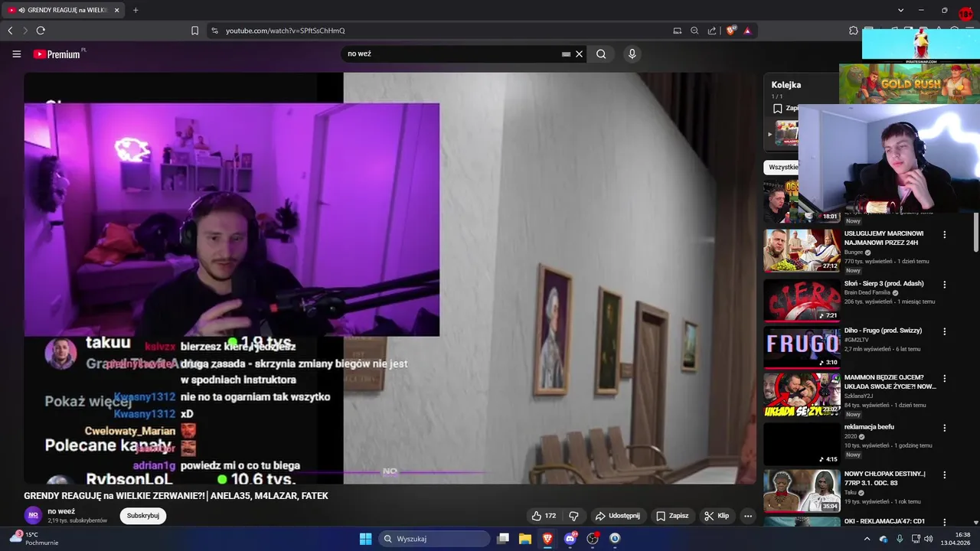Screen dimensions: 980x551
Task: Open the tab search chevron in title bar
Action: coord(900,10)
